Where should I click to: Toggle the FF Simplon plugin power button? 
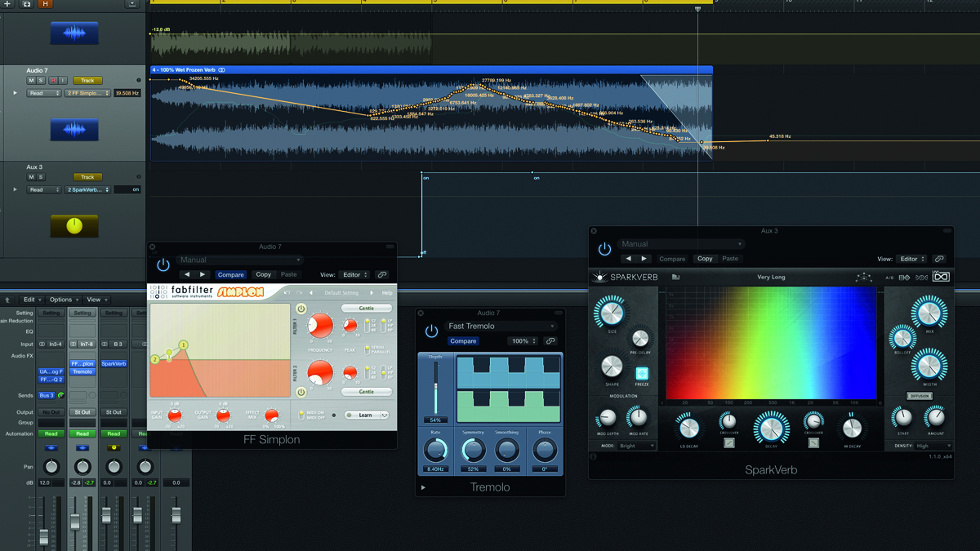(x=163, y=265)
